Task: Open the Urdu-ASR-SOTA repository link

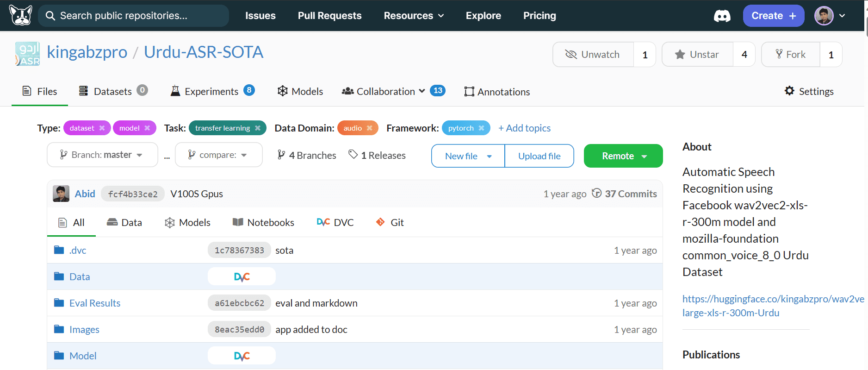Action: click(204, 52)
